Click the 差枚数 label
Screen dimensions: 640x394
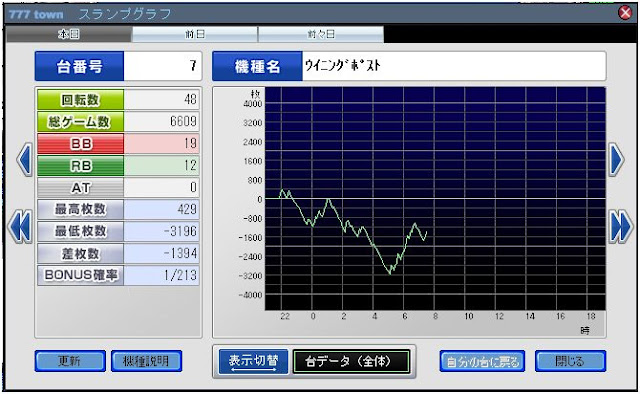coord(80,254)
